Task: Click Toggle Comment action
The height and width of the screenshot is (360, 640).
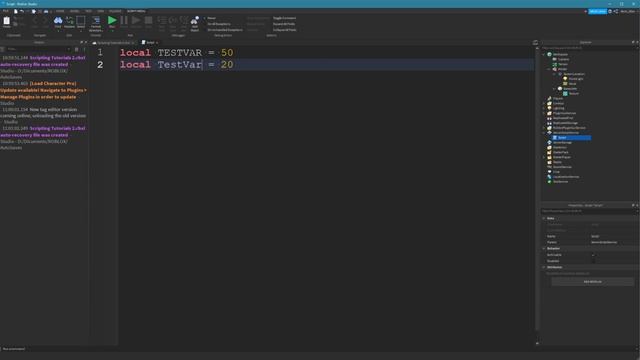Action: click(x=284, y=18)
